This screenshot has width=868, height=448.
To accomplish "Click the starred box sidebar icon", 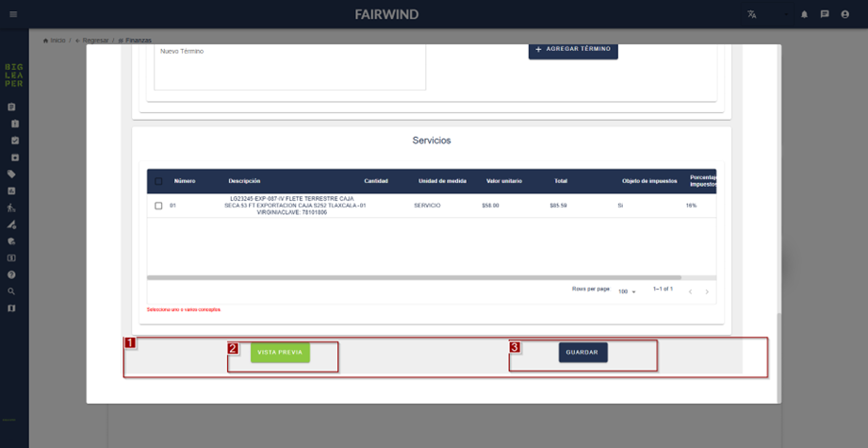I will pos(15,158).
